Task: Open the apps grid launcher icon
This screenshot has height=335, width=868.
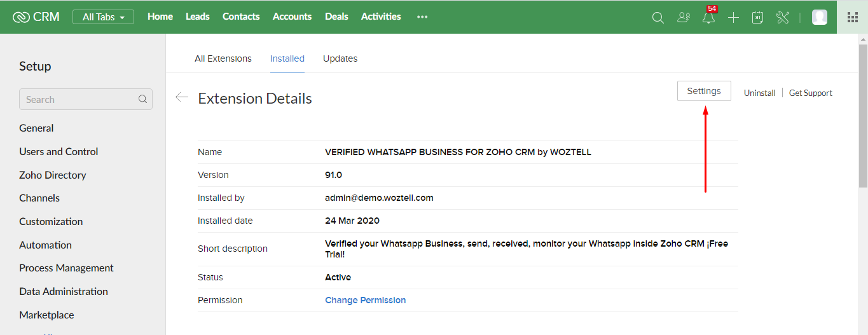Action: (853, 17)
